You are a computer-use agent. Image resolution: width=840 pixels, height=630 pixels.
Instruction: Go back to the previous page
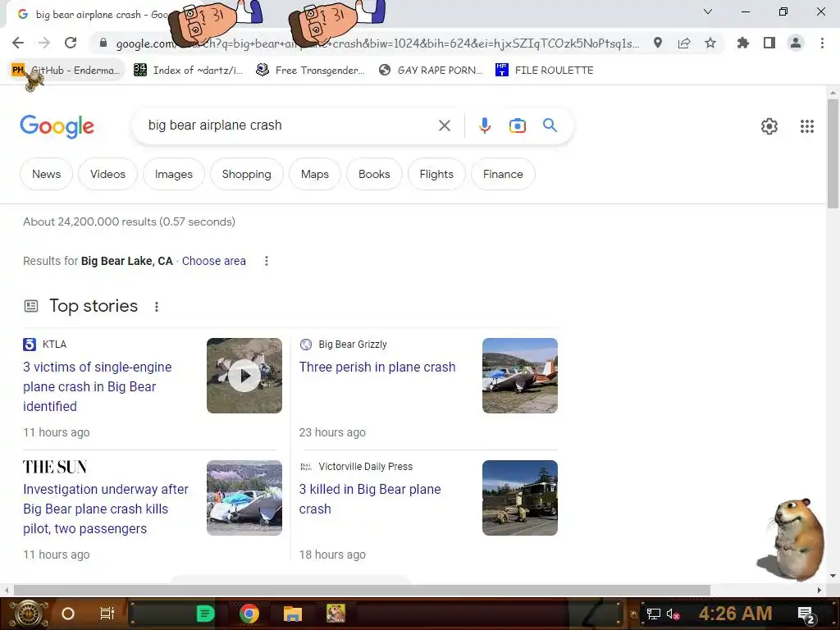tap(18, 43)
